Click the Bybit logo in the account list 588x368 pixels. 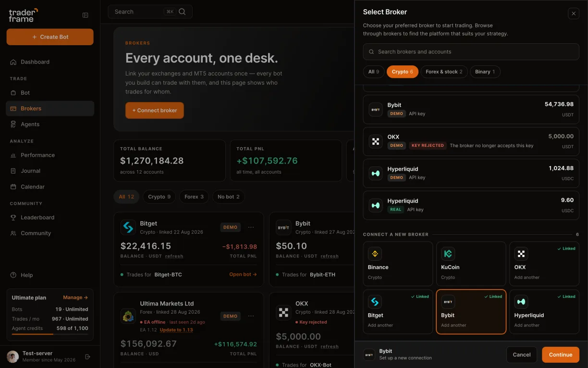click(x=376, y=109)
